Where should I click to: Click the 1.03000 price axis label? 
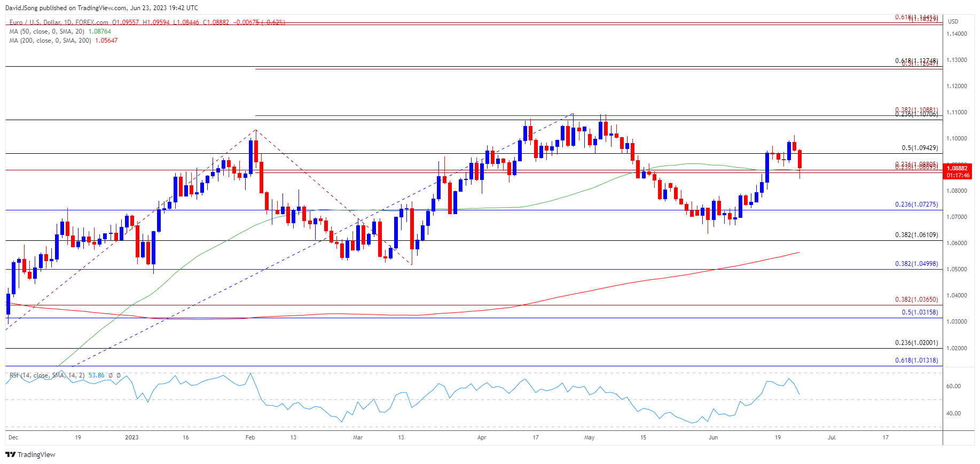click(957, 321)
